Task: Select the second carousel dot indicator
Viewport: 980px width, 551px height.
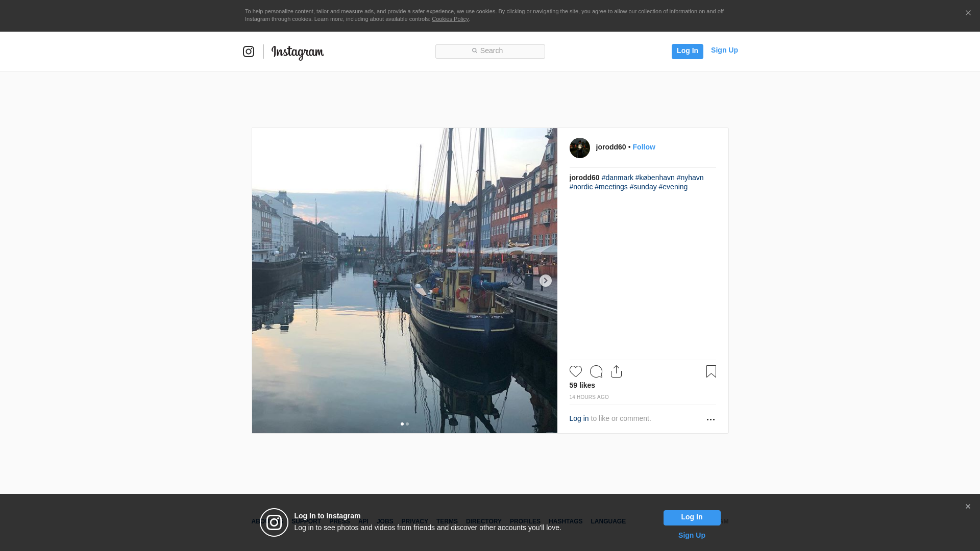Action: (407, 424)
